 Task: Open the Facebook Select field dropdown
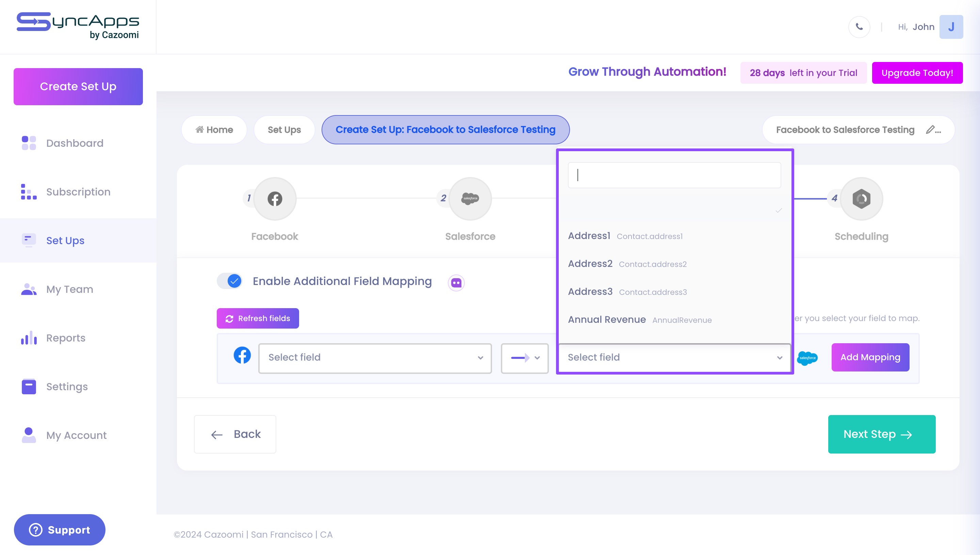click(375, 358)
